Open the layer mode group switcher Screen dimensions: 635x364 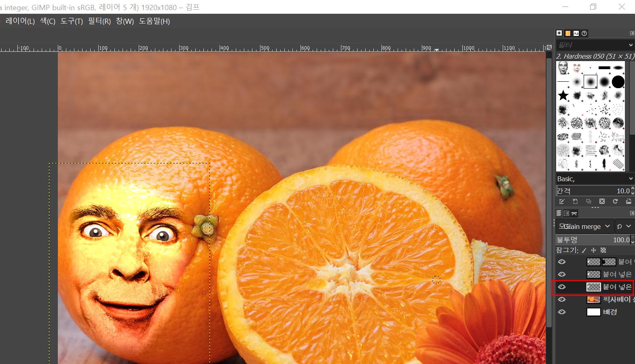coord(624,226)
